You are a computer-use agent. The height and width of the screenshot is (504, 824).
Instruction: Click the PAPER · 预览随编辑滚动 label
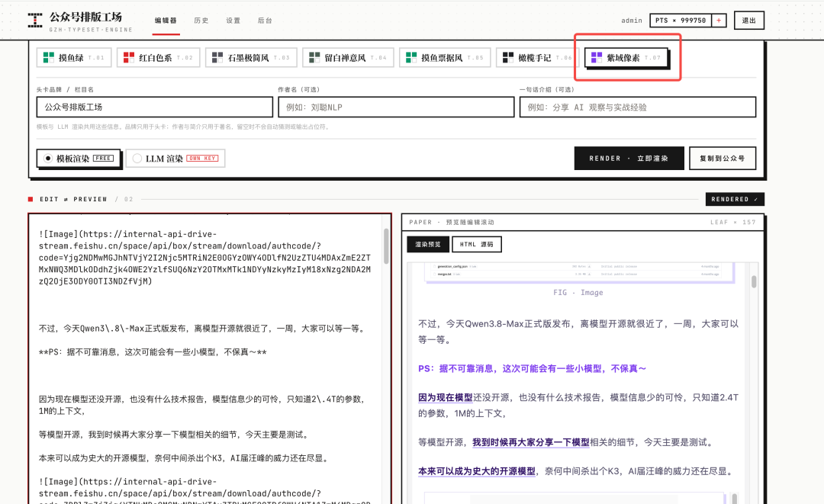pyautogui.click(x=452, y=222)
